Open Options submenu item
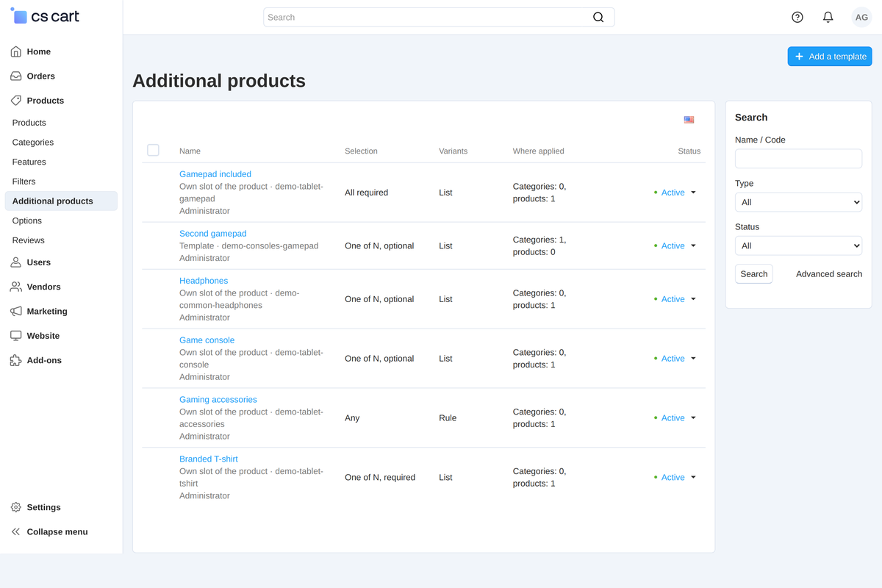882x588 pixels. click(27, 220)
